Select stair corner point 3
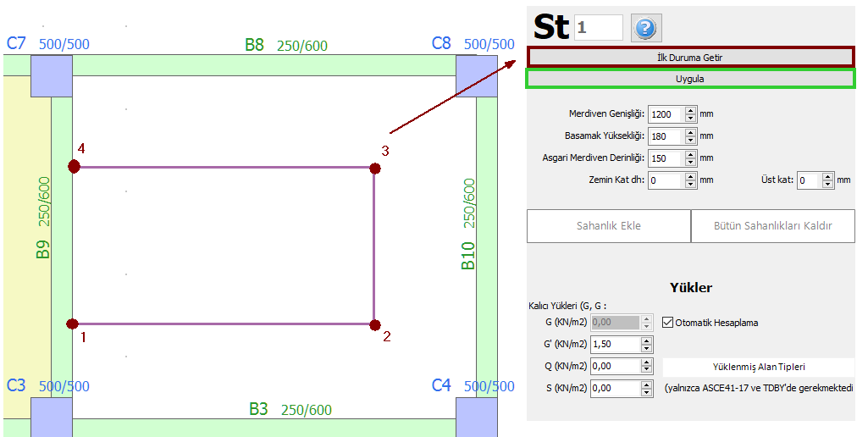The height and width of the screenshot is (437, 868). 374,169
